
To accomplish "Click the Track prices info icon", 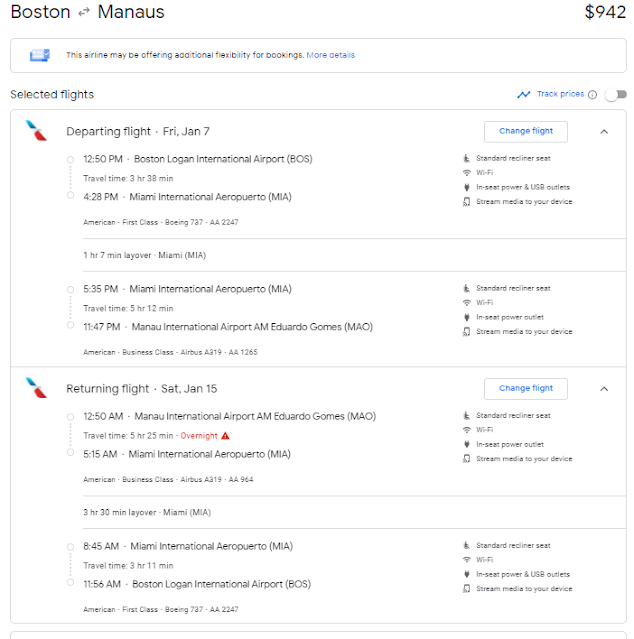I will click(592, 95).
